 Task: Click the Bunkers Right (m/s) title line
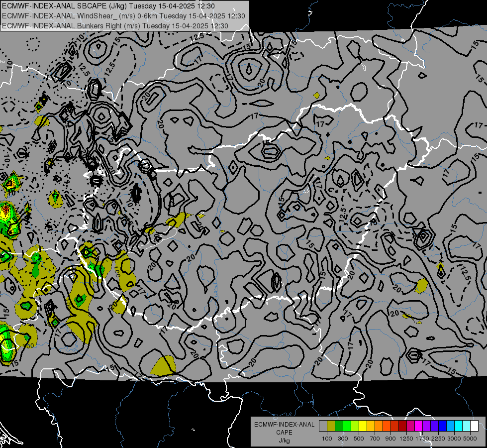(x=115, y=26)
